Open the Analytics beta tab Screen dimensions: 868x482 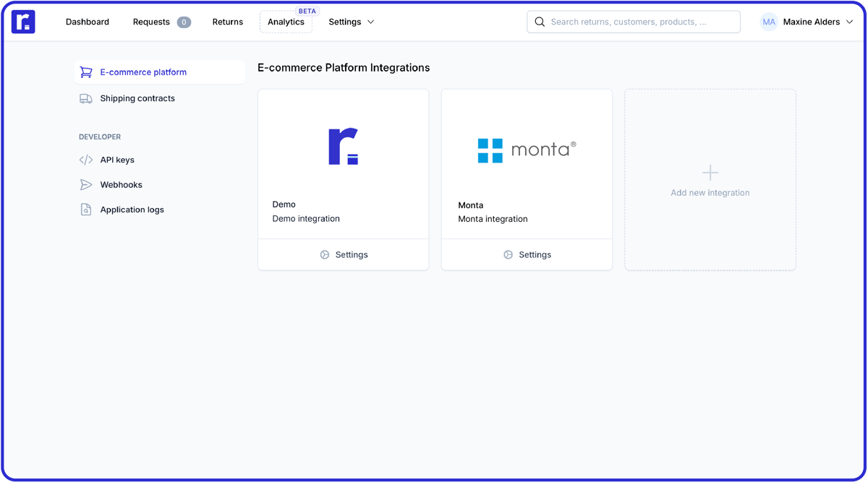click(x=286, y=22)
